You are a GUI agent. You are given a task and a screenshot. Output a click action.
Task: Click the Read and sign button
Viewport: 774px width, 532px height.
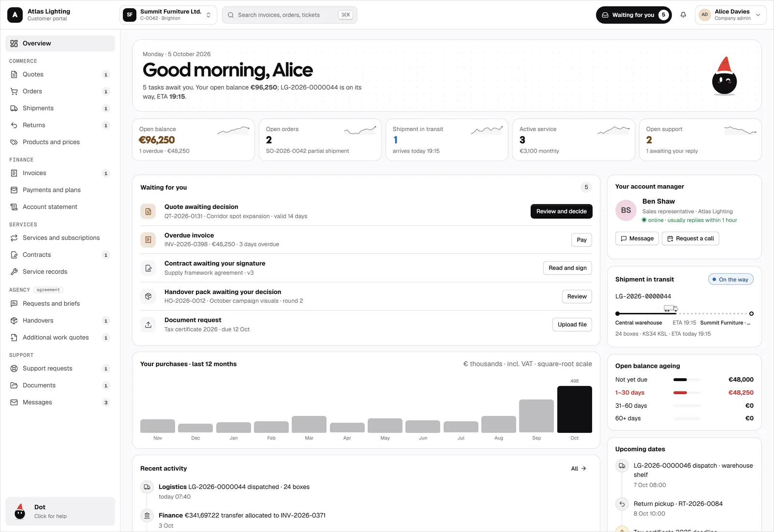567,268
